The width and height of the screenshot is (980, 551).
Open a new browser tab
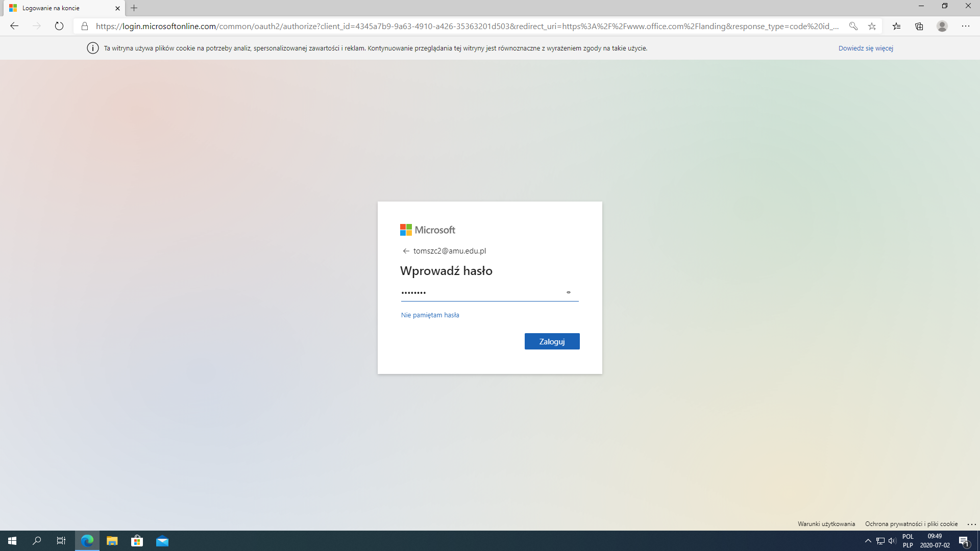(134, 8)
